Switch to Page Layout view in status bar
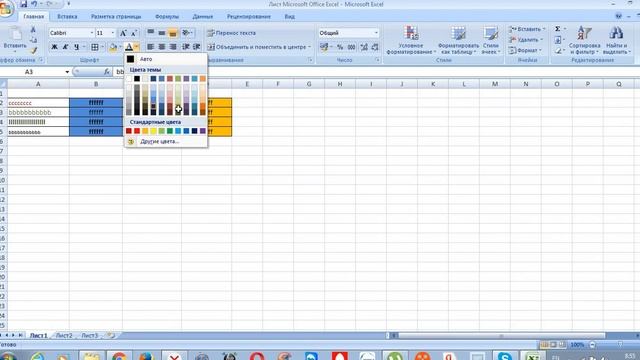This screenshot has height=360, width=640. [x=553, y=345]
